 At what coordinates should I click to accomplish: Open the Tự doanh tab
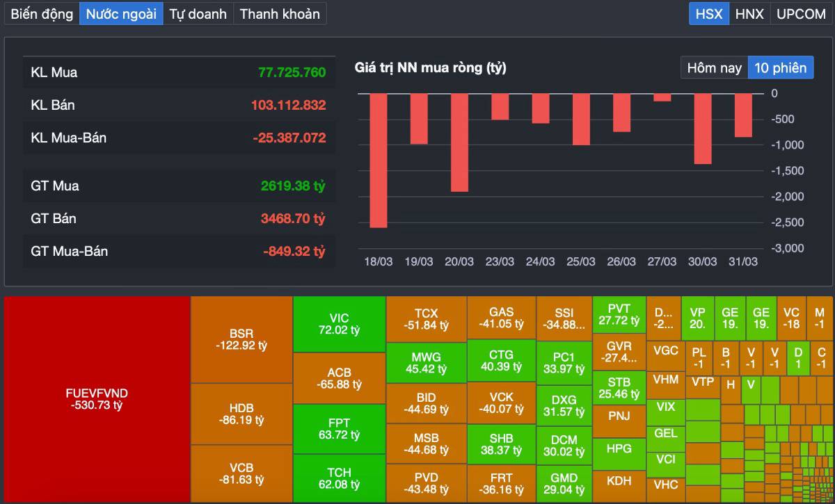(199, 13)
